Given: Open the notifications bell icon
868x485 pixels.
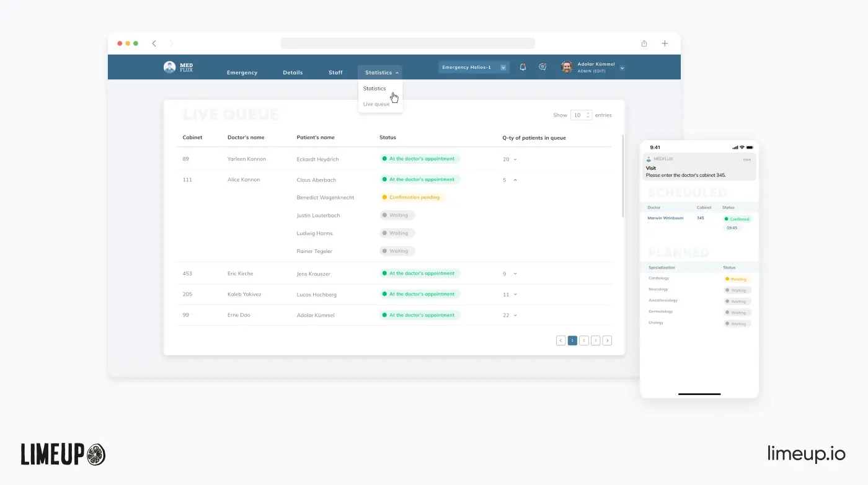Looking at the screenshot, I should click(523, 67).
